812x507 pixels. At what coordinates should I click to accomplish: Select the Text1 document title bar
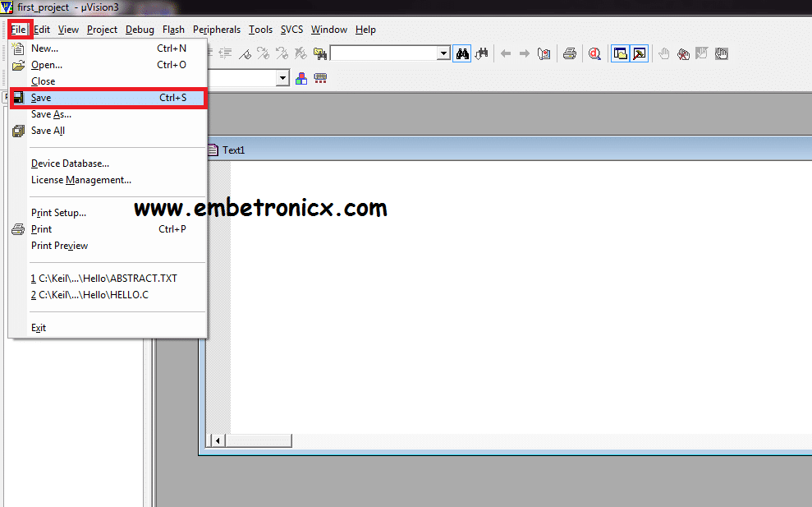pos(508,150)
